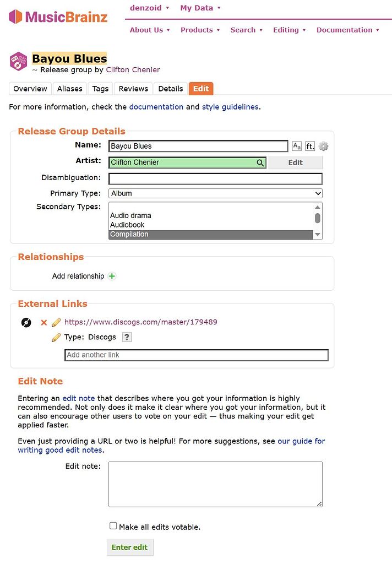Viewport: 392px width, 564px height.
Task: Click the guess case (Aa) icon
Action: click(296, 146)
